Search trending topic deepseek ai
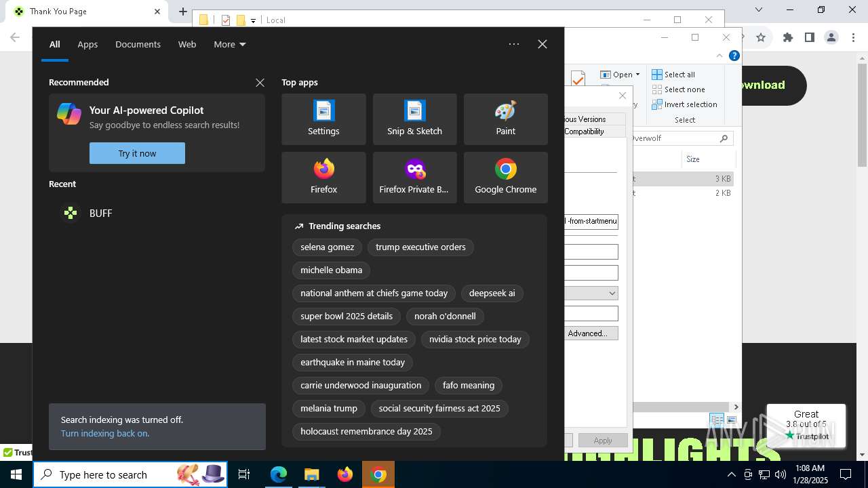The height and width of the screenshot is (488, 868). pos(492,293)
